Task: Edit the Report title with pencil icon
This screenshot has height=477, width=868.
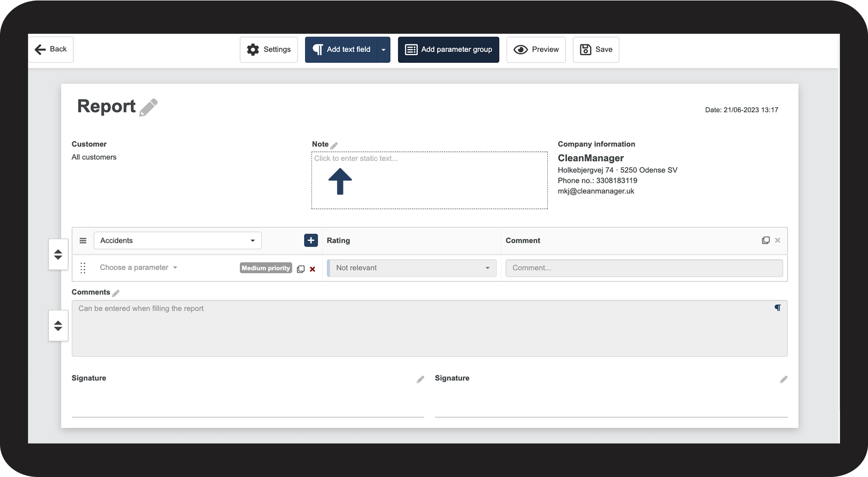Action: pyautogui.click(x=148, y=107)
